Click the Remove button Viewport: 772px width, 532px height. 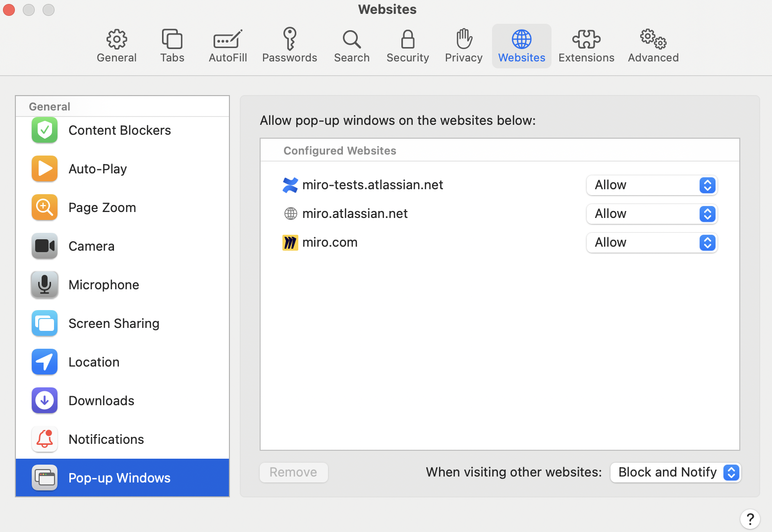[293, 473]
